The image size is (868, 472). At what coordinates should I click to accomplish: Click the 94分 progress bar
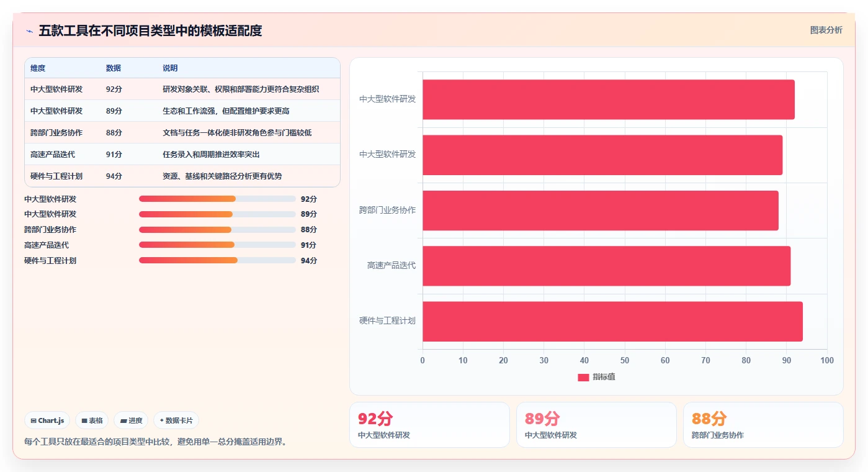click(217, 260)
